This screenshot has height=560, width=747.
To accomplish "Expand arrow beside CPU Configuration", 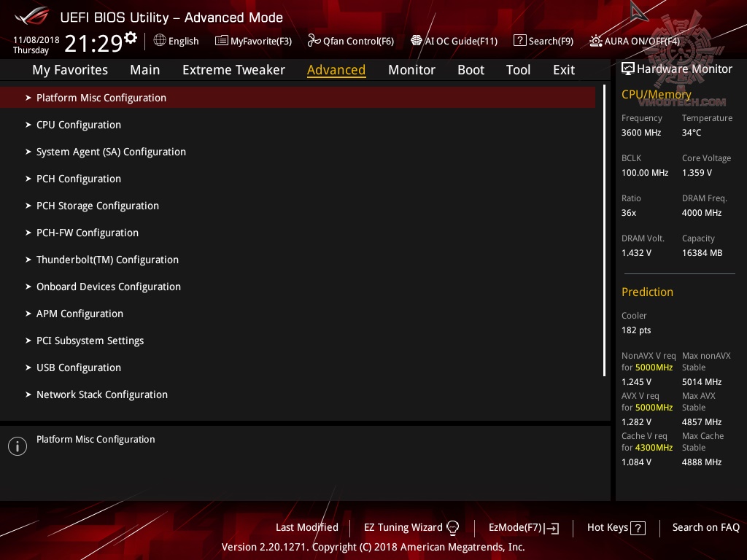I will tap(28, 125).
